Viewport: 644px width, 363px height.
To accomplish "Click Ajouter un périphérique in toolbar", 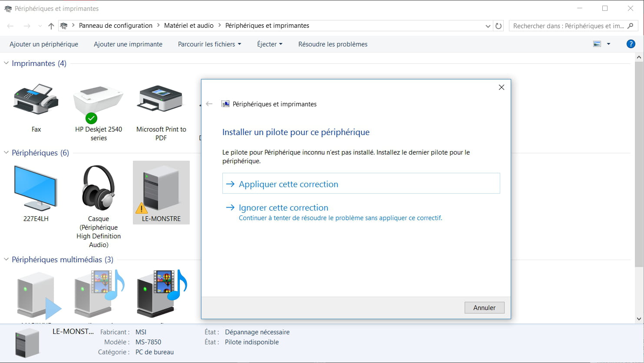I will pos(44,44).
